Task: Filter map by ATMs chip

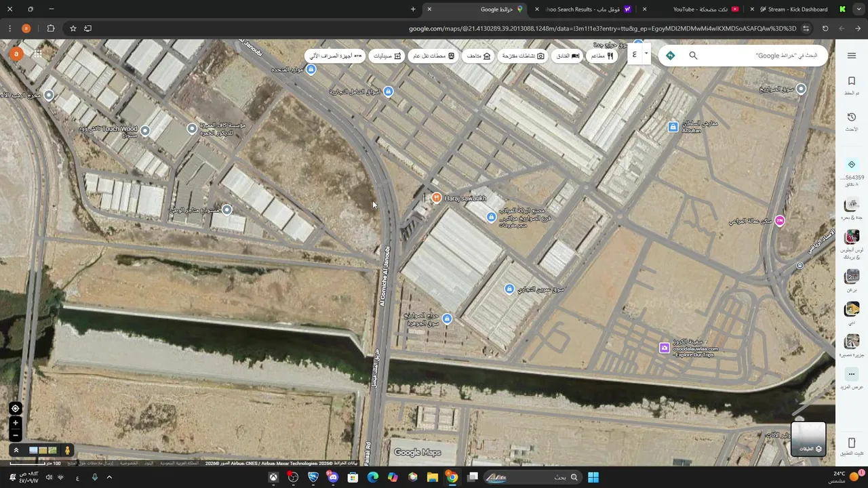Action: click(x=336, y=56)
